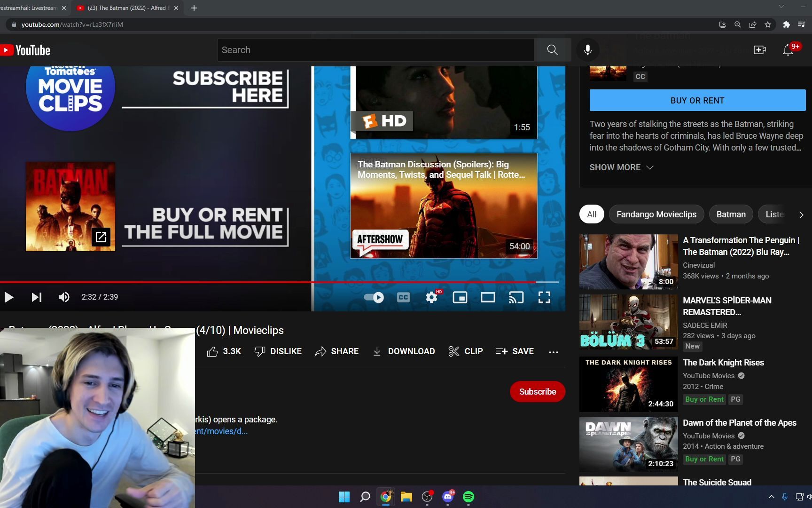Mute the video with the speaker icon
The height and width of the screenshot is (508, 812).
click(x=64, y=297)
